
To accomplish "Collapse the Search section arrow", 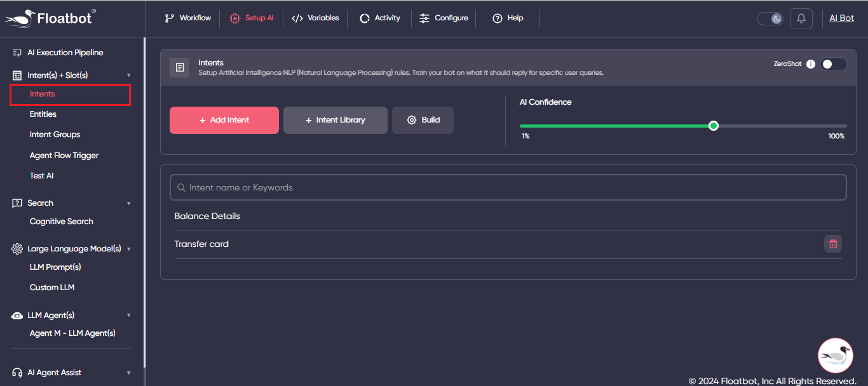I will [x=129, y=203].
